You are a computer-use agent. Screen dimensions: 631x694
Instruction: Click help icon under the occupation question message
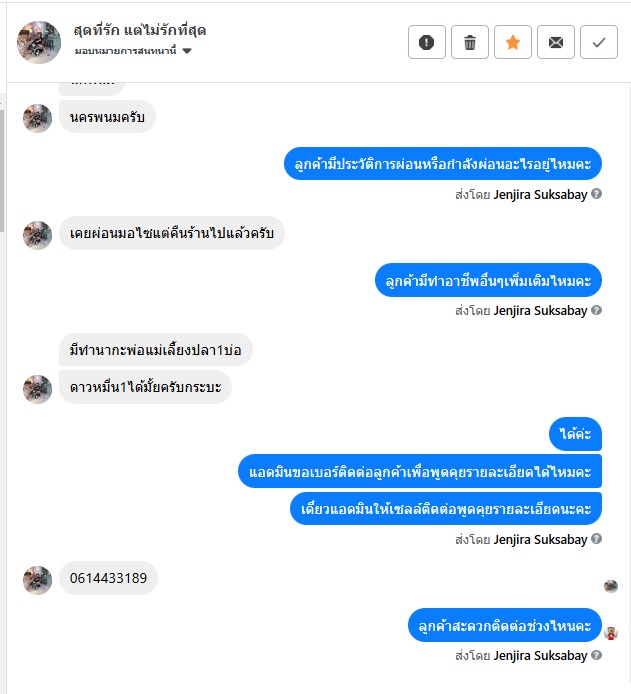click(596, 310)
